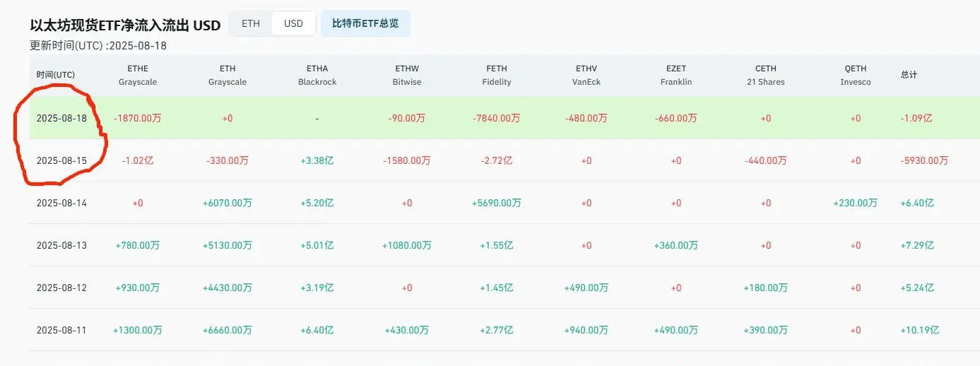This screenshot has width=980, height=366.
Task: Click the -1.09亿 total value
Action: pyautogui.click(x=916, y=118)
